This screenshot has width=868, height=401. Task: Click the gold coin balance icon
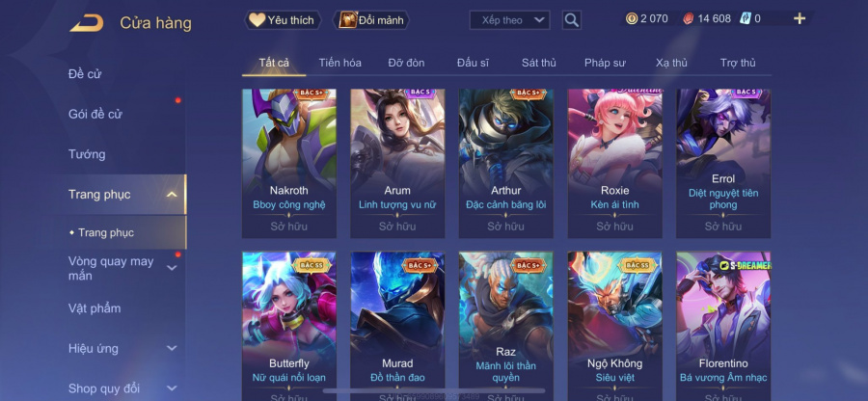632,19
